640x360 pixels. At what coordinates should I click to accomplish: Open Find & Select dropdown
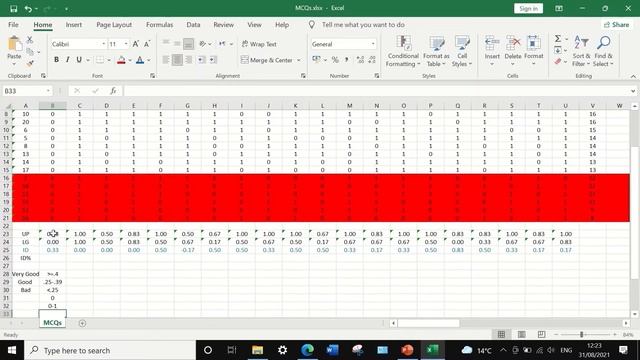point(603,51)
